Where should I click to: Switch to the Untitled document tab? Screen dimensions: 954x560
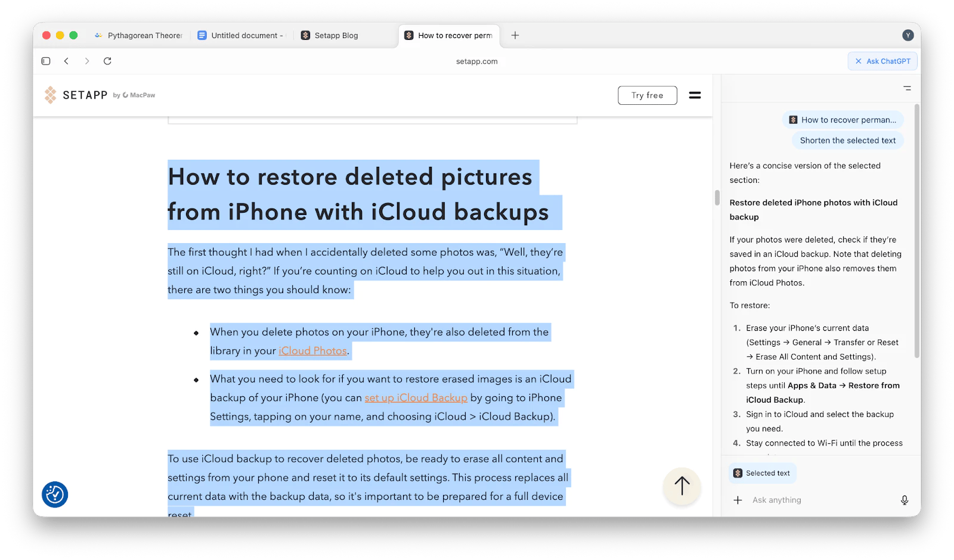point(241,35)
